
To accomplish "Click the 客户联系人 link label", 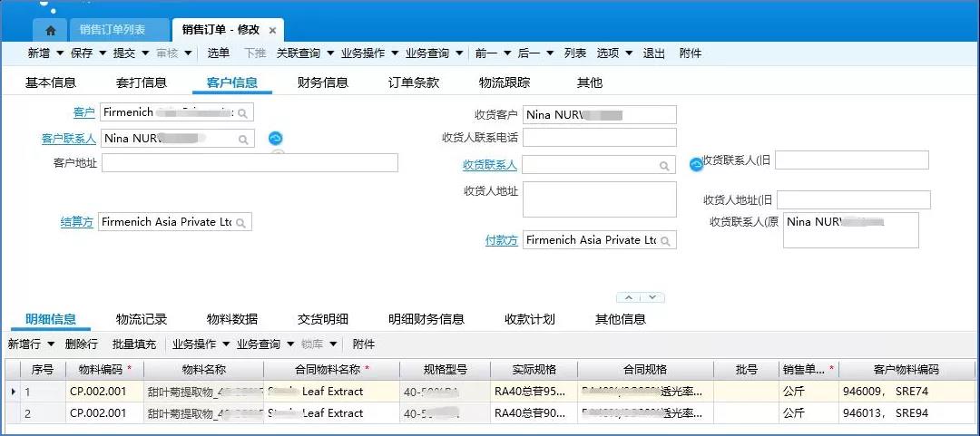I will pyautogui.click(x=69, y=139).
